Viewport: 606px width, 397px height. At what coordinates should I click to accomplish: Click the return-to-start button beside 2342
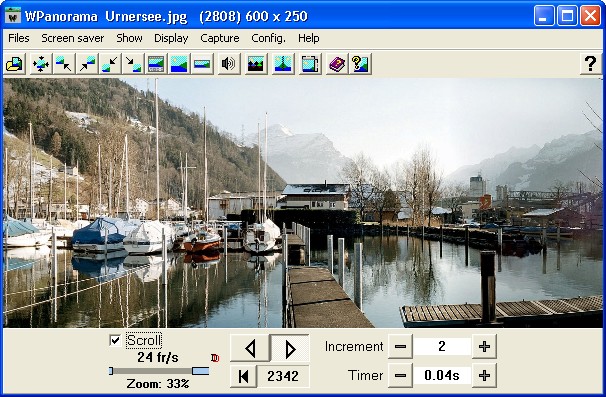243,376
